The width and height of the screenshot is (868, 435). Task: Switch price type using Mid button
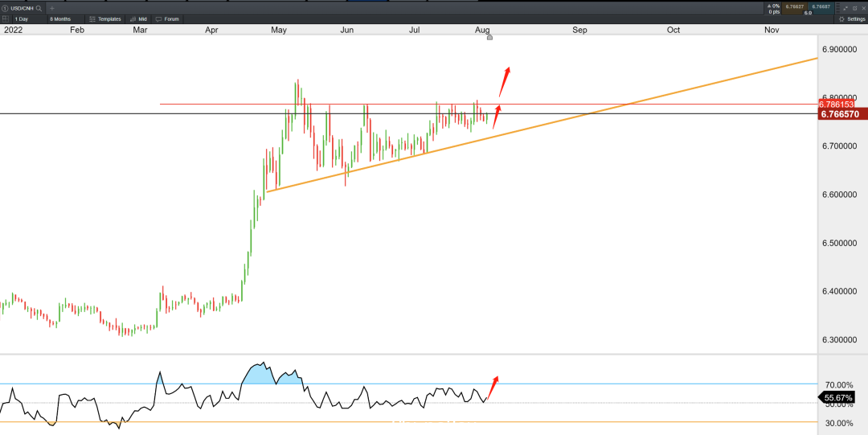point(138,18)
